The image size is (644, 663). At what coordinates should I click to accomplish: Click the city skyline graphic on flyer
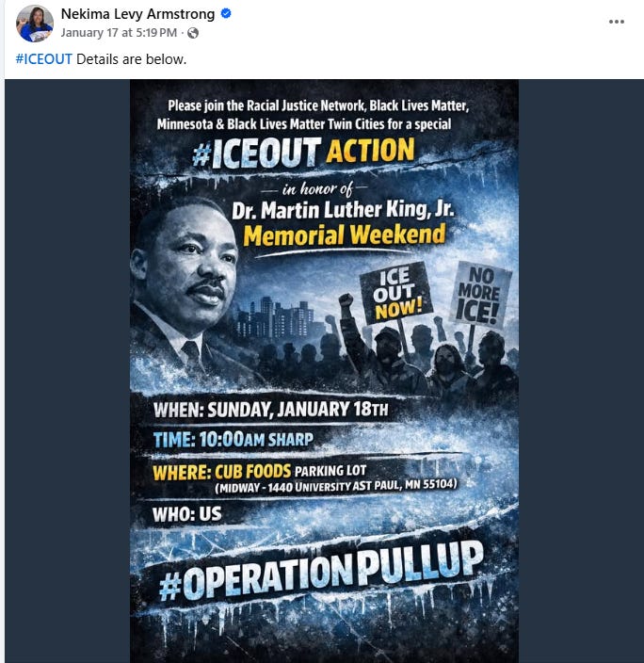click(x=279, y=318)
